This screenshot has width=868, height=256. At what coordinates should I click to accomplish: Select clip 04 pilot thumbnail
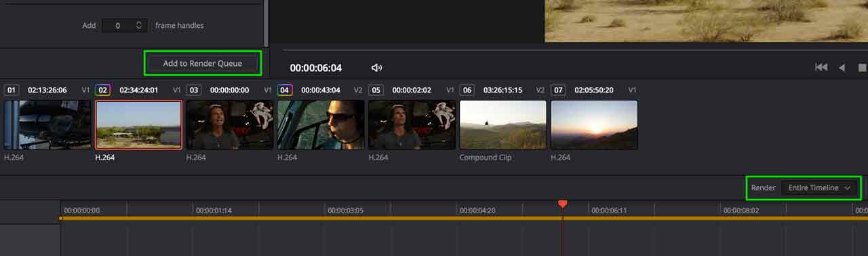coord(321,125)
